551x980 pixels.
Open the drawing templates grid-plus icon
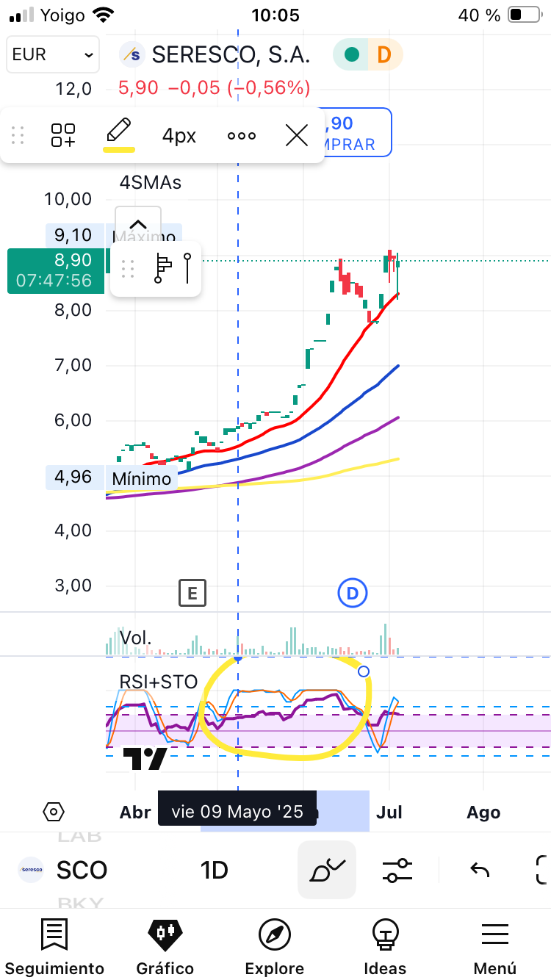(63, 135)
